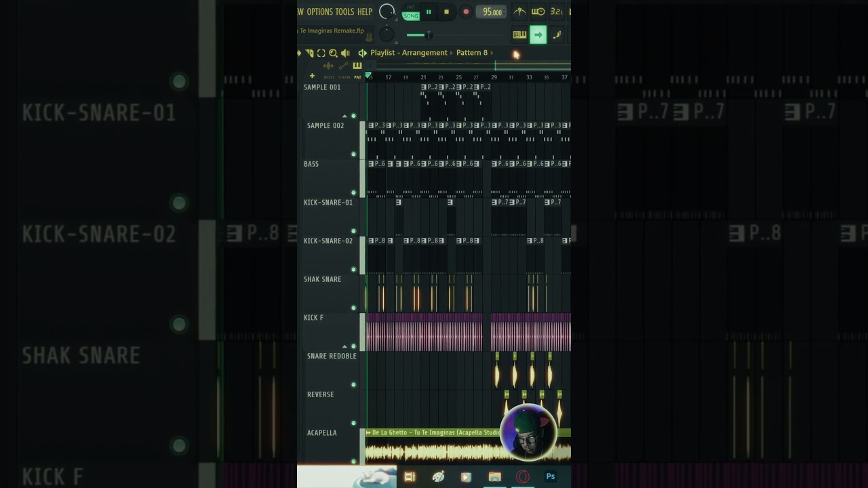Screen dimensions: 868x488
Task: Open Photoshop from the taskbar
Action: 551,476
